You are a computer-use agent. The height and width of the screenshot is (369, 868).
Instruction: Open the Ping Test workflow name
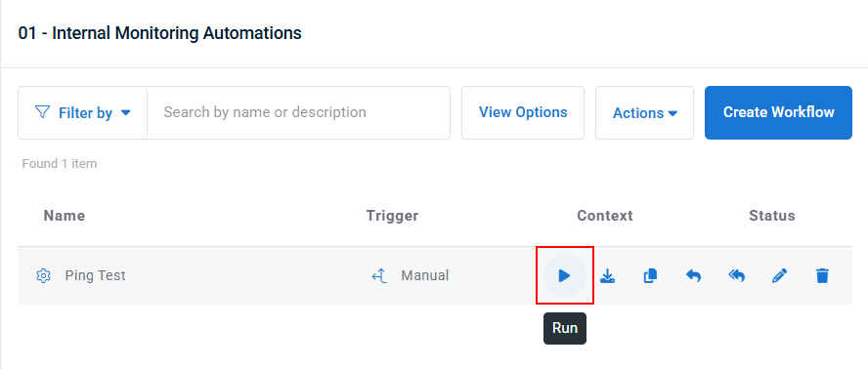pyautogui.click(x=95, y=275)
